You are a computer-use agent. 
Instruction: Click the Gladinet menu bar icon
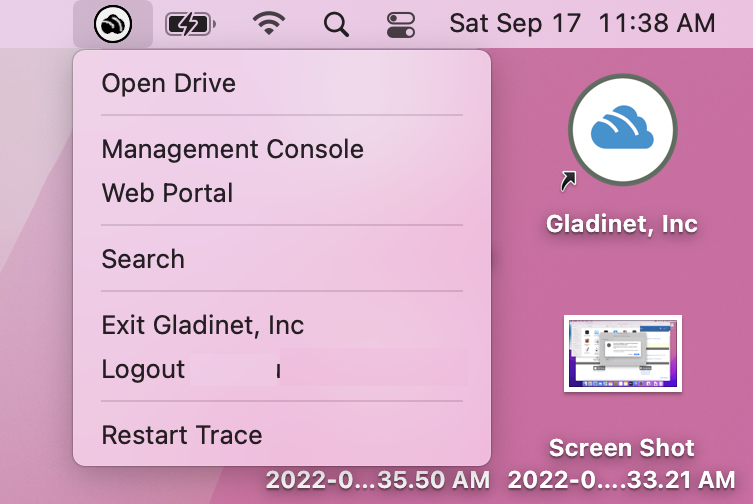coord(113,24)
